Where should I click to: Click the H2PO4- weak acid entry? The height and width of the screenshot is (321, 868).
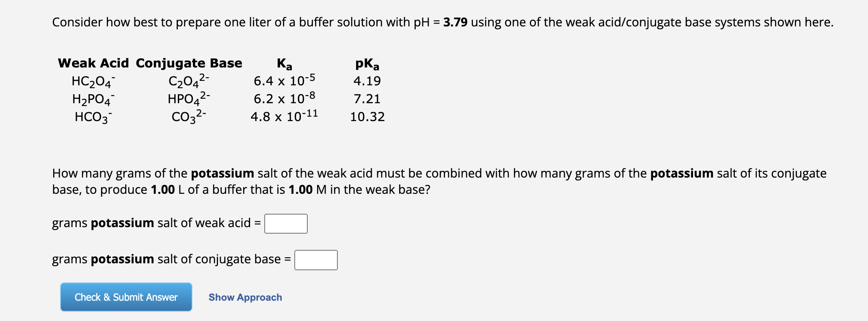(93, 100)
